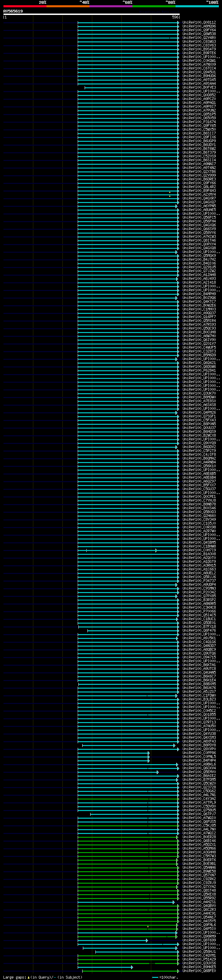Select the UniRef100_Q6BFE0 label
The height and width of the screenshot is (980, 222).
(x=199, y=971)
